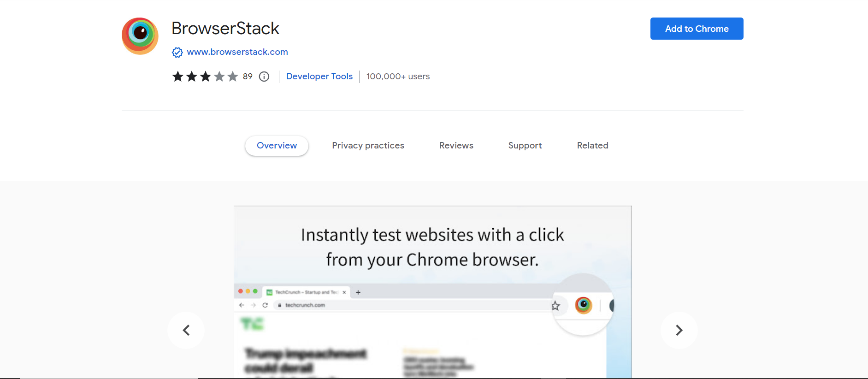Select the Overview tab
Image resolution: width=868 pixels, height=379 pixels.
click(x=277, y=146)
